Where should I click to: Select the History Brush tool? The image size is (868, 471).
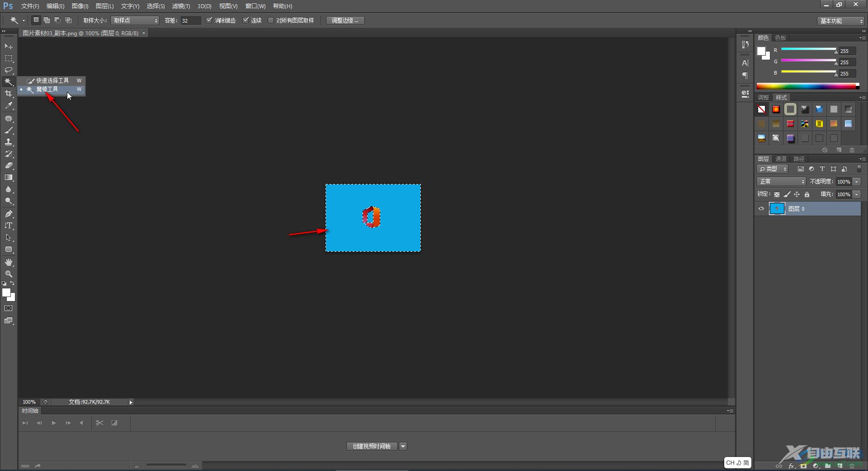pos(9,154)
